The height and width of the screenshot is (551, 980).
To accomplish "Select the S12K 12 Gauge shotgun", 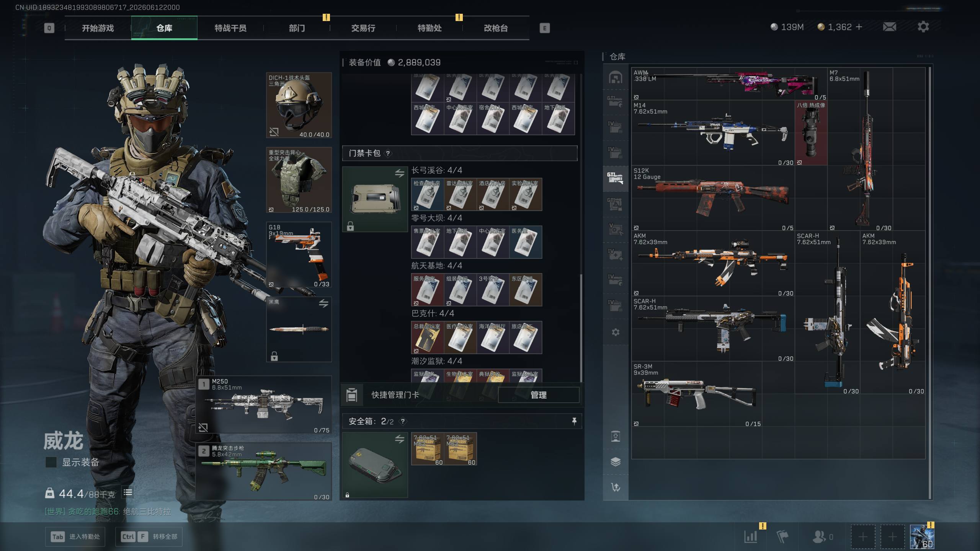I will click(713, 198).
